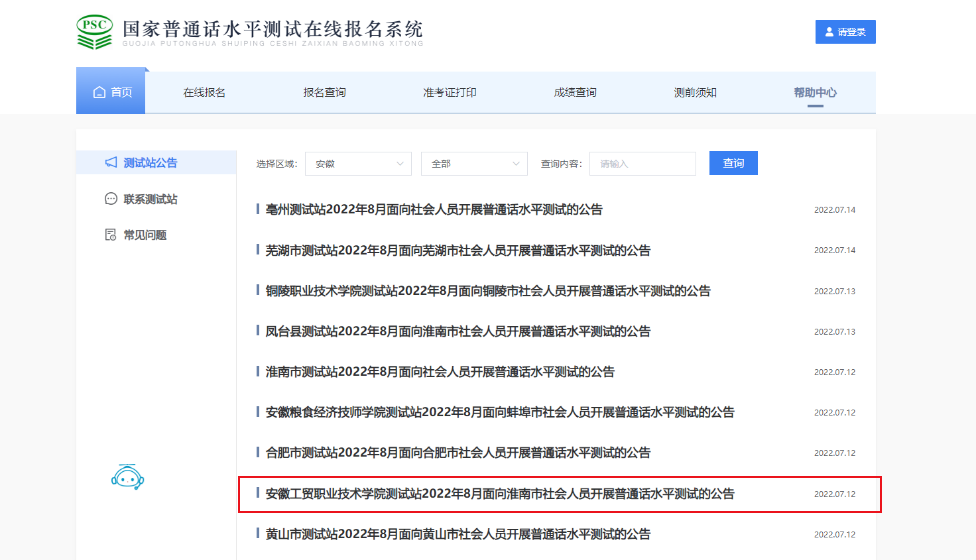Click the megaphone icon beside 测试站公告

tap(111, 162)
